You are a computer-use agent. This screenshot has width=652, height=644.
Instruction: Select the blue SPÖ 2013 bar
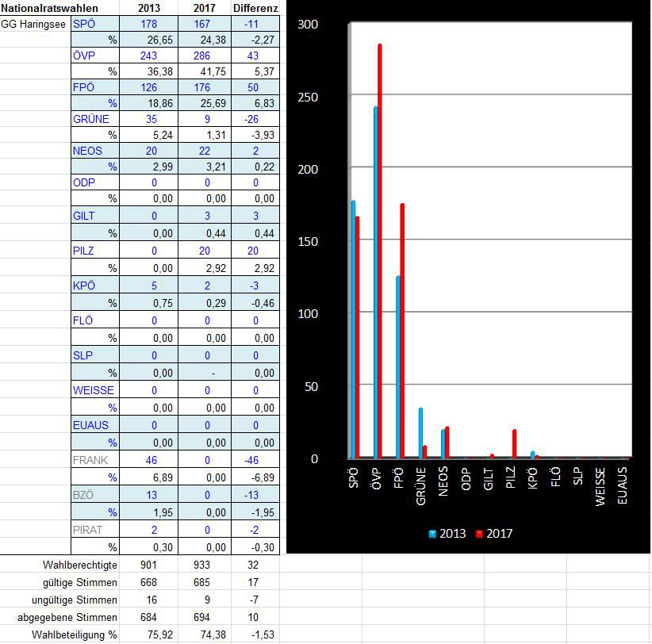tap(352, 329)
